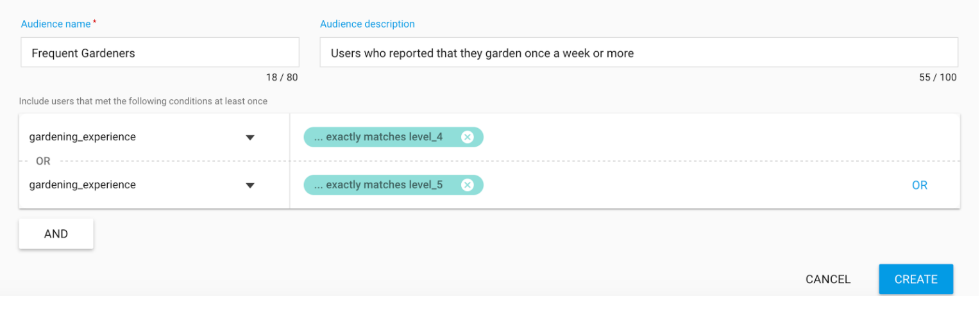Click empty area after level_4 chip
The height and width of the screenshot is (310, 980).
pyautogui.click(x=705, y=137)
